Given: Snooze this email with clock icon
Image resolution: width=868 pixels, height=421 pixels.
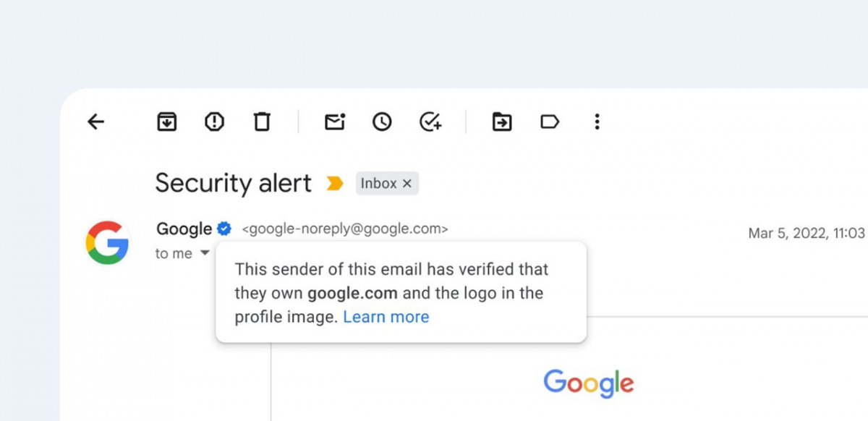Looking at the screenshot, I should pos(382,122).
